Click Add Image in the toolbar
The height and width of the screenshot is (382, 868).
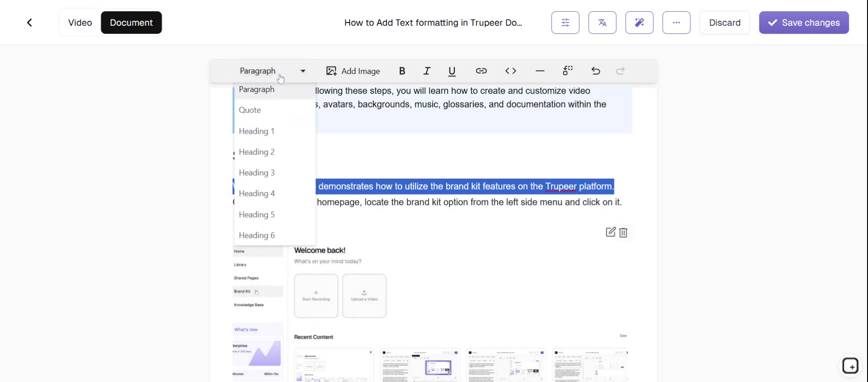coord(353,71)
